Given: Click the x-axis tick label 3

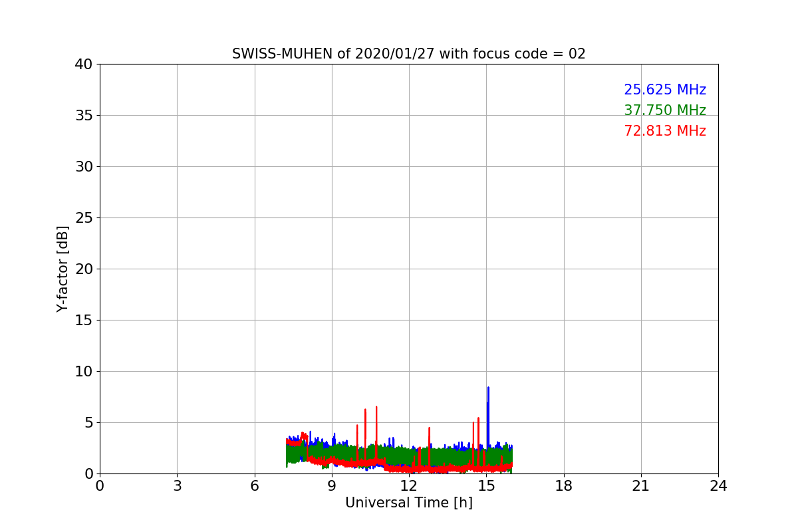Looking at the screenshot, I should (177, 486).
